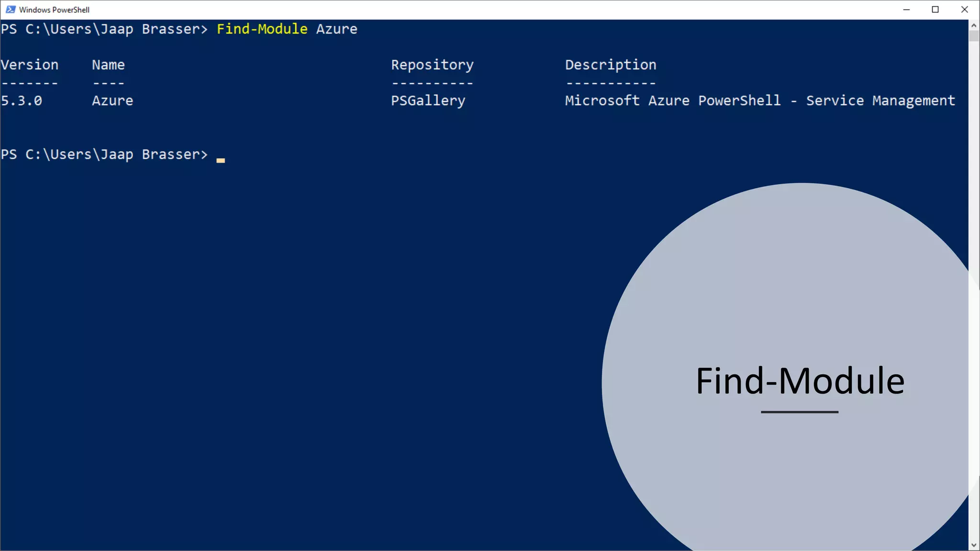Click 'Microsoft Azure PowerShell - Service Management' description
This screenshot has height=551, width=980.
[x=760, y=101]
